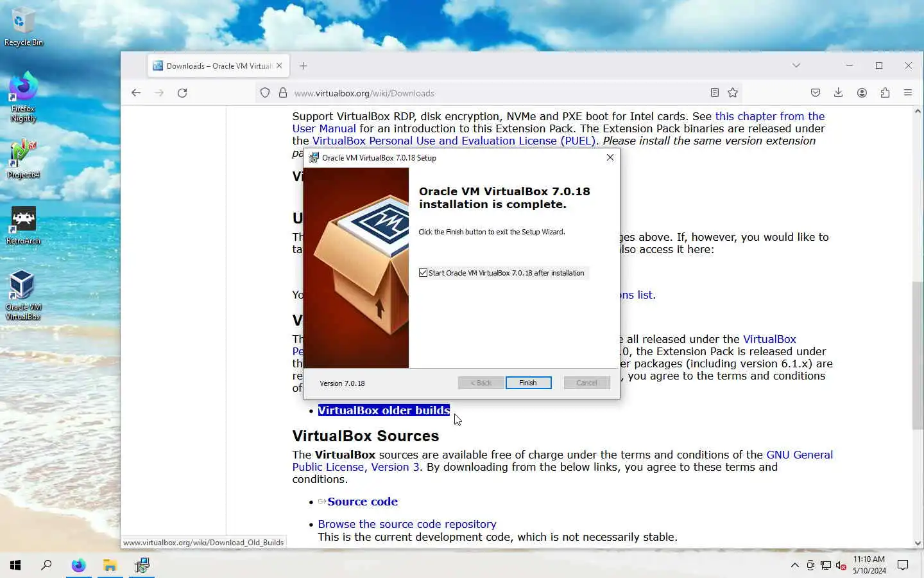Screen dimensions: 924x578
Task: Open the extensions puzzle icon
Action: (x=885, y=93)
